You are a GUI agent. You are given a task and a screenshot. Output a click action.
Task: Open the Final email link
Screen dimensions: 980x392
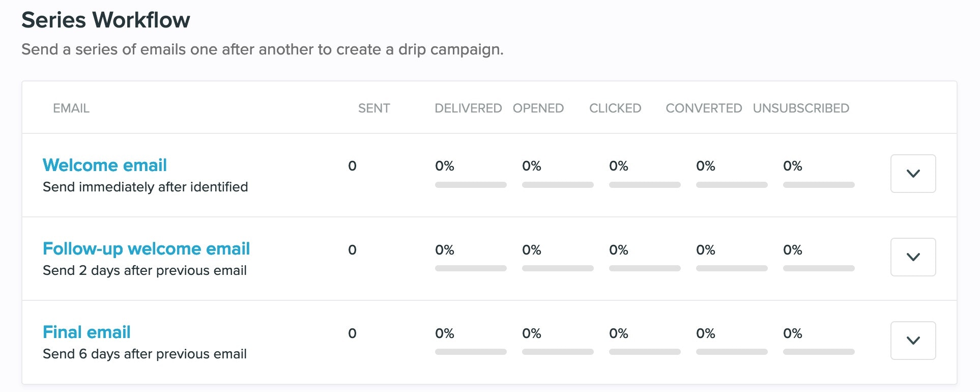pos(87,332)
